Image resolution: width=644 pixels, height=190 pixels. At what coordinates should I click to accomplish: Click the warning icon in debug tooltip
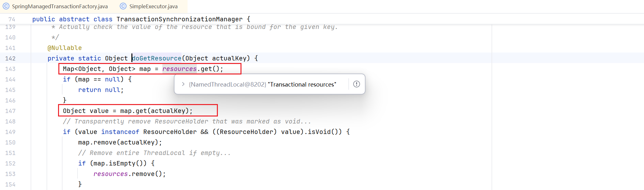click(x=357, y=84)
